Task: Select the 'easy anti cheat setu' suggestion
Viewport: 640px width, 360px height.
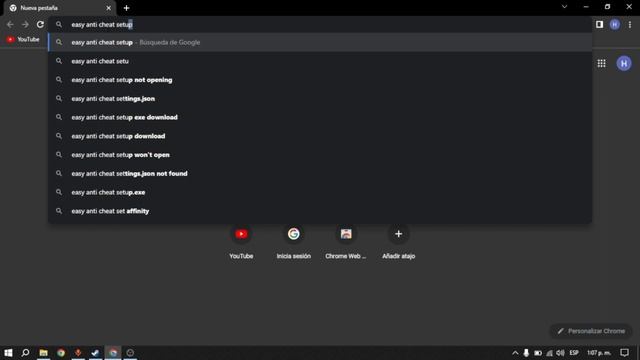Action: (320, 61)
